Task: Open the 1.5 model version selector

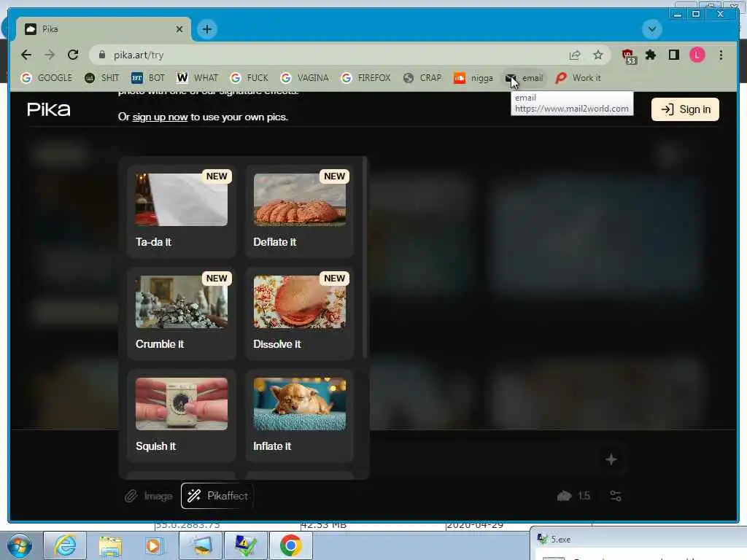Action: [x=573, y=496]
